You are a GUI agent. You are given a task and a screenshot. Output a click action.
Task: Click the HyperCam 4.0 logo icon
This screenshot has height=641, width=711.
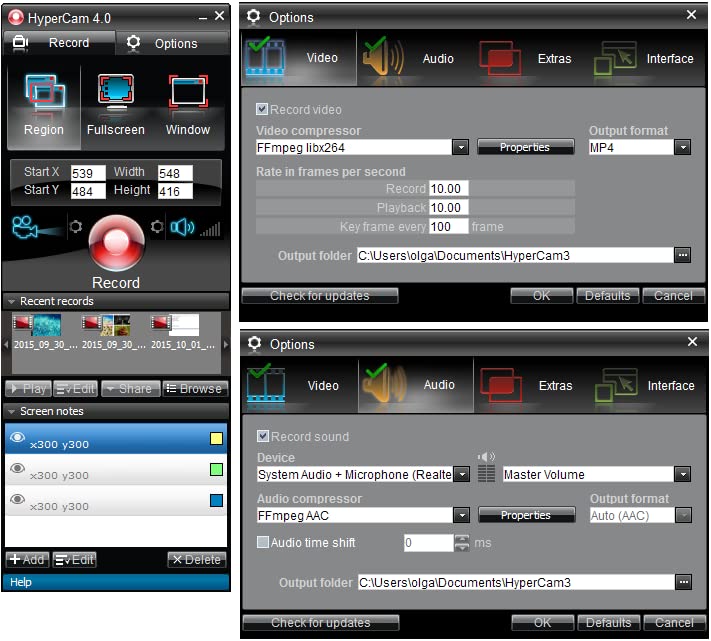pyautogui.click(x=16, y=17)
